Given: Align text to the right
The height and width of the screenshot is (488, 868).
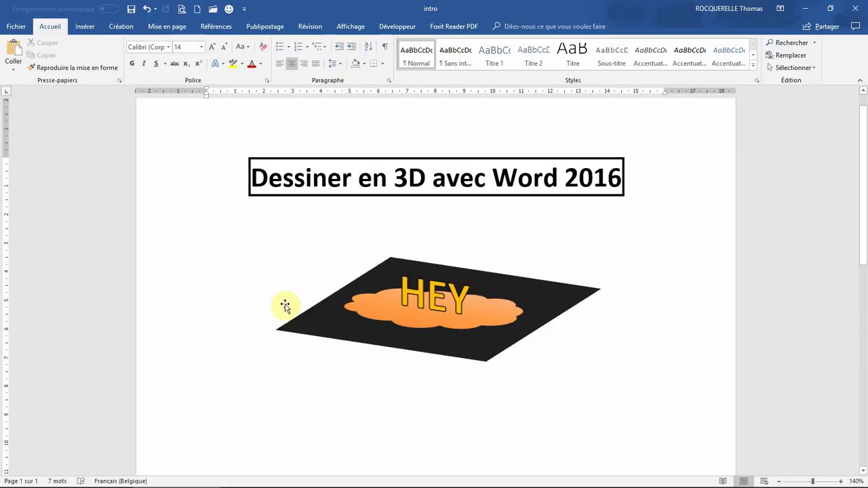Looking at the screenshot, I should [x=304, y=64].
